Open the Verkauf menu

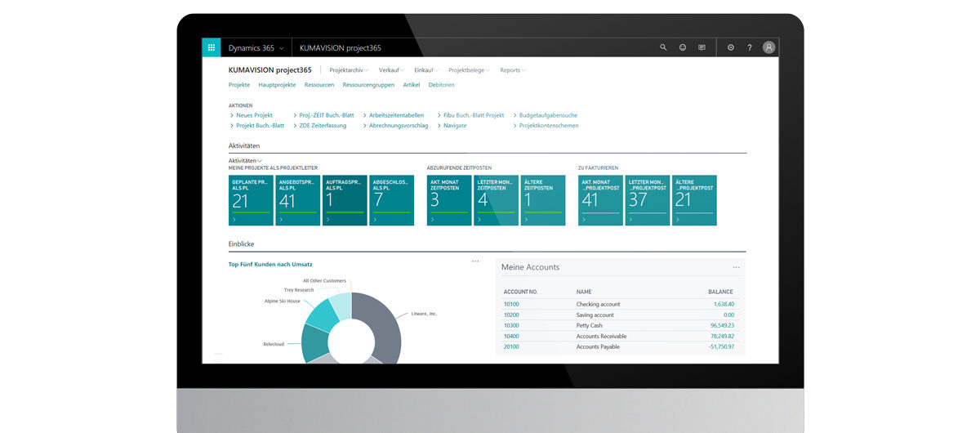391,70
